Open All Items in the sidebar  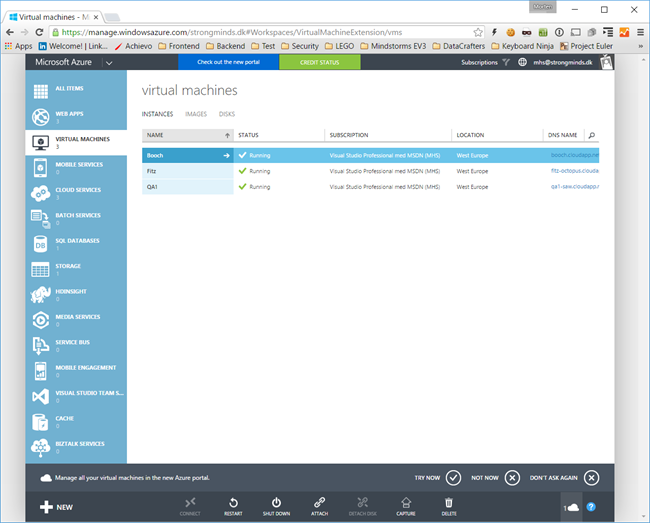pos(76,91)
